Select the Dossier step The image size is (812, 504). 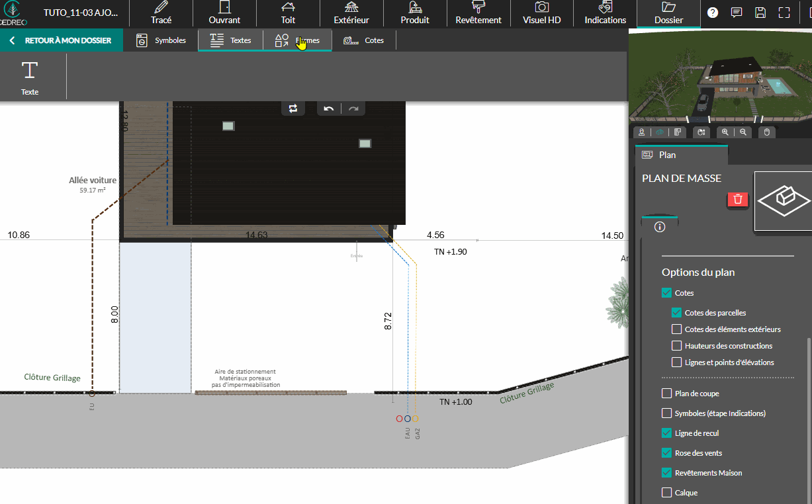point(668,14)
